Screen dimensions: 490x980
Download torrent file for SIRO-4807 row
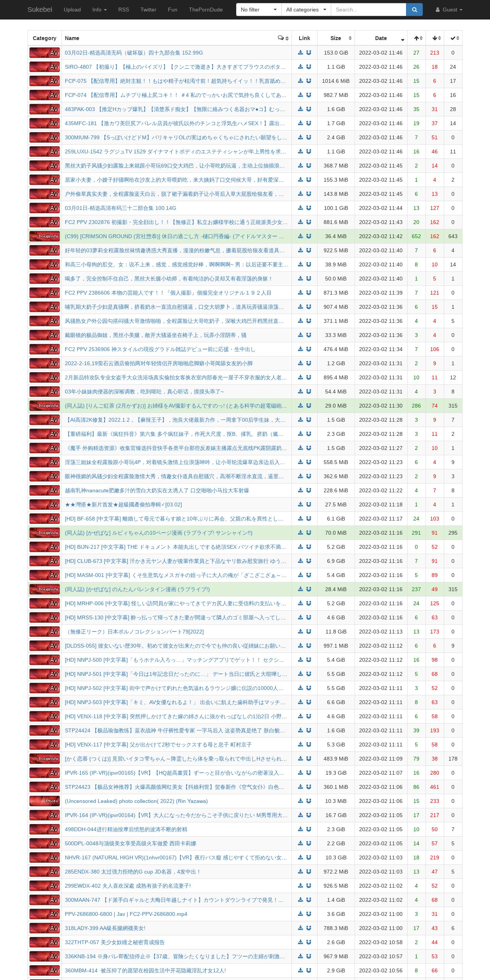[300, 67]
